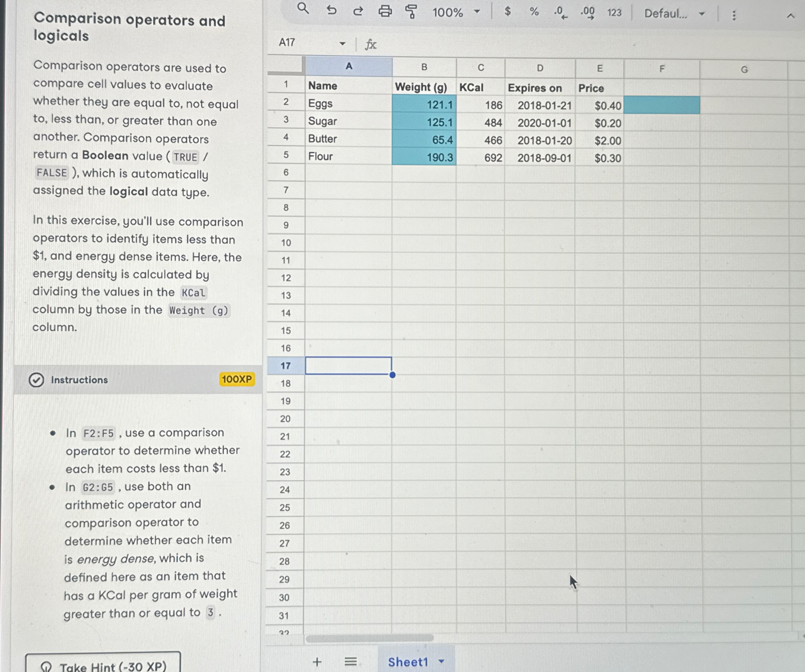Select column G header

coord(744,70)
